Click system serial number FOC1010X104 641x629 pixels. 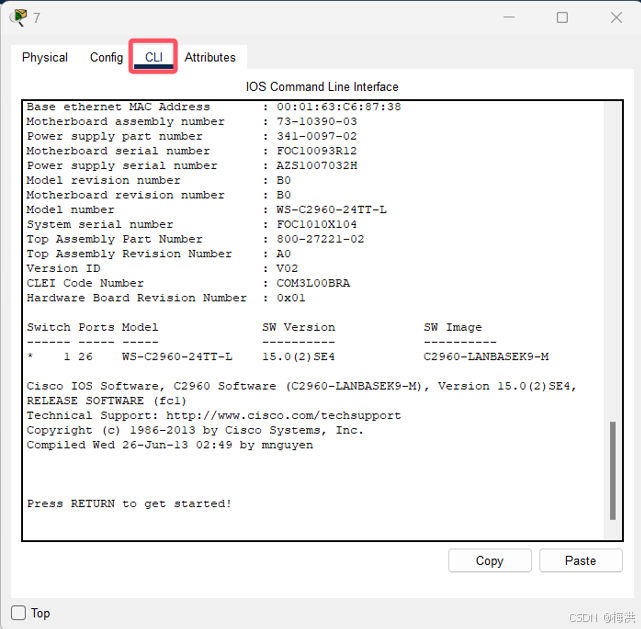[316, 224]
